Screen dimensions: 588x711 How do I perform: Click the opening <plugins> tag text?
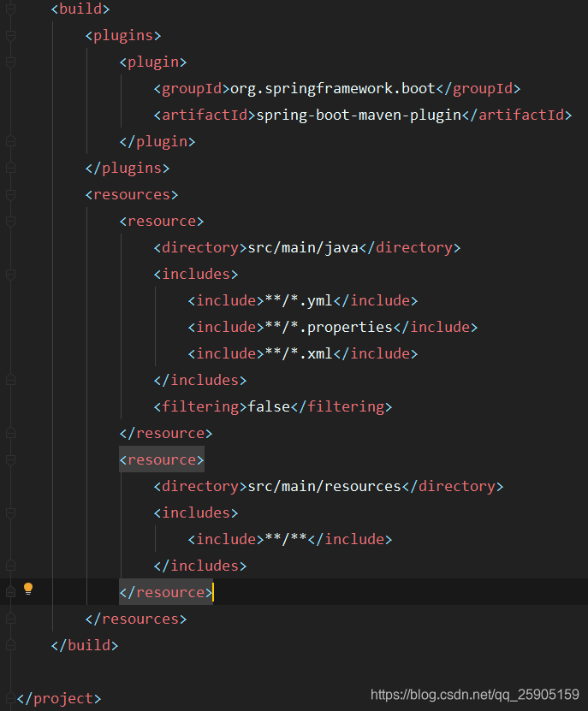[123, 35]
